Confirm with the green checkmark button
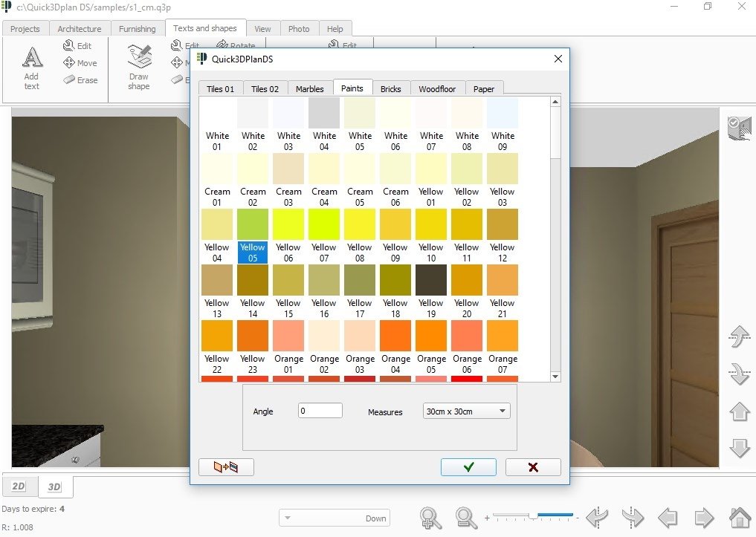 pos(468,466)
